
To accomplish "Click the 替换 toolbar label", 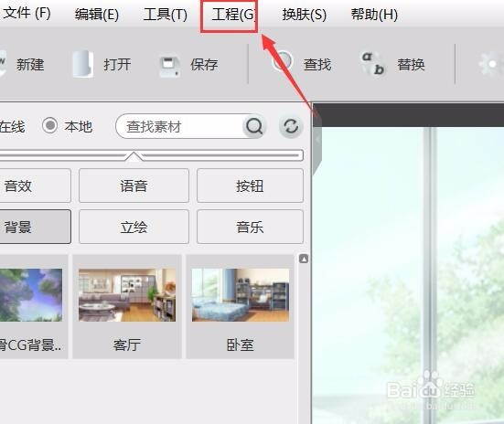I will (x=411, y=65).
